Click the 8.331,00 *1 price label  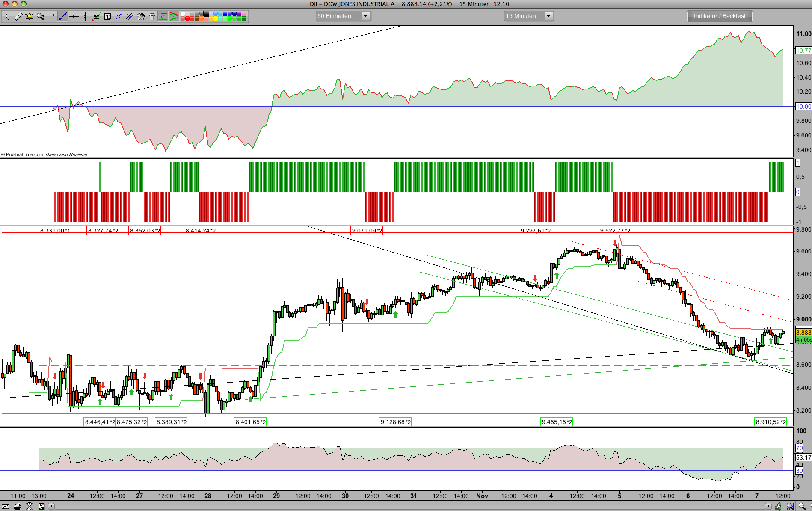coord(55,231)
